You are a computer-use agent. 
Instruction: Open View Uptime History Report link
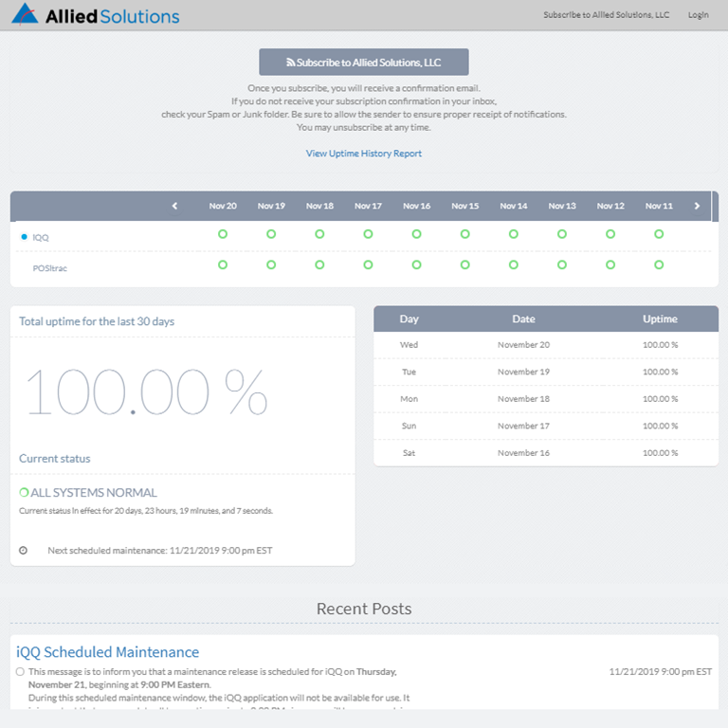coord(364,154)
